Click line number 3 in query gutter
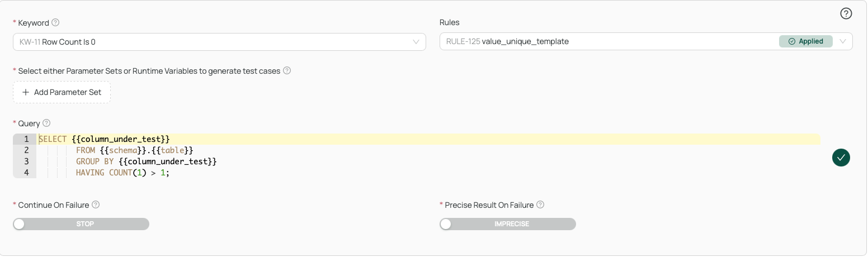The image size is (868, 257). tap(26, 161)
